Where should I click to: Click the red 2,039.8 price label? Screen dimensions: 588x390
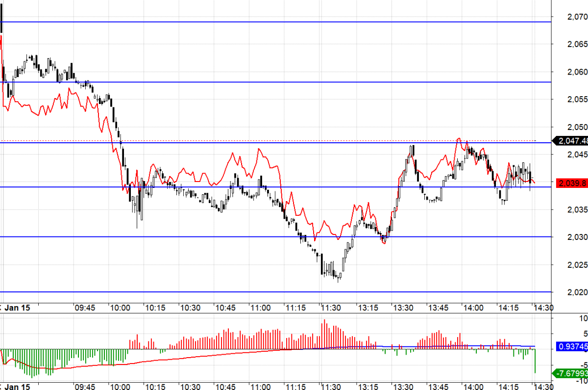(x=572, y=183)
